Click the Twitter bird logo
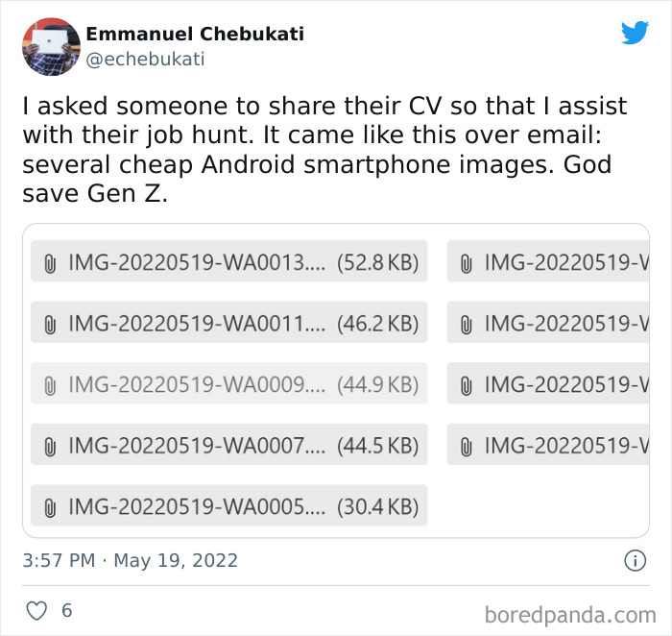672x636 pixels. (x=635, y=33)
